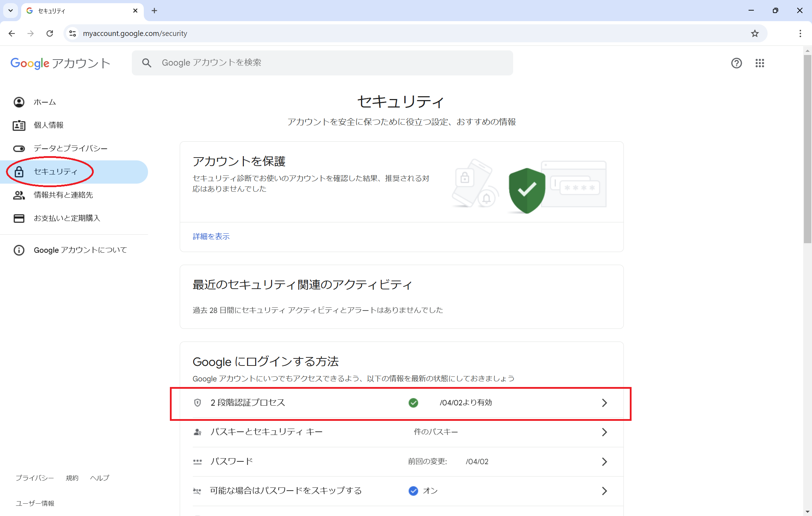Go back with browser back arrow

pos(12,33)
